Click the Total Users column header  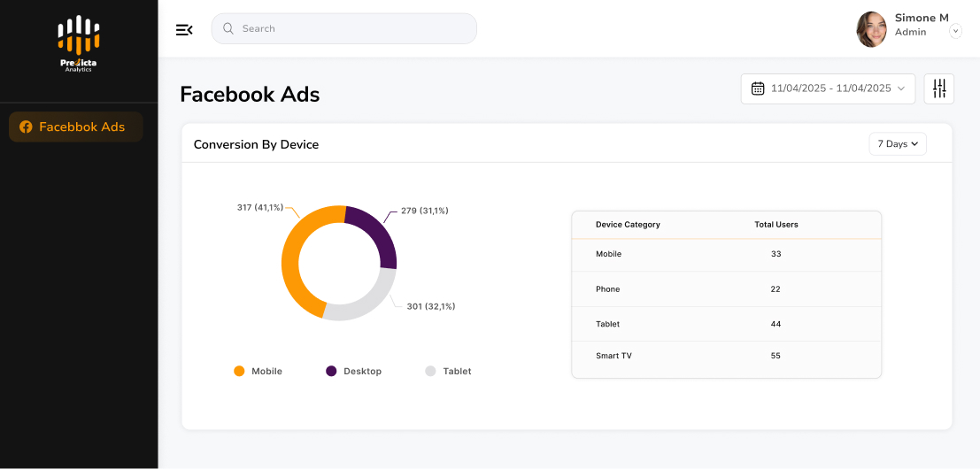776,225
